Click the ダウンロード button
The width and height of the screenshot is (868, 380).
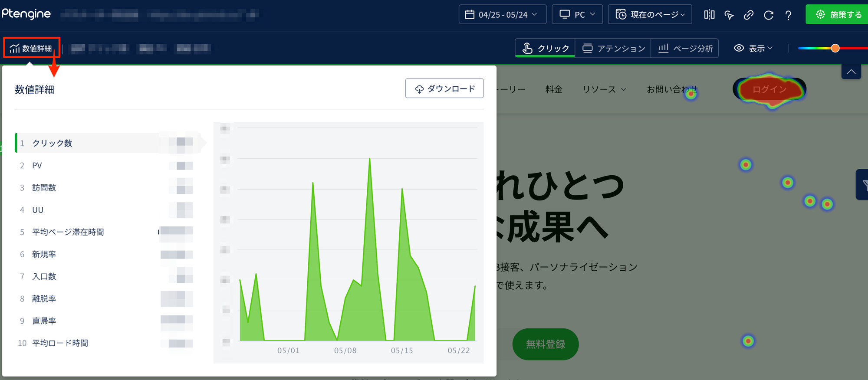(444, 88)
